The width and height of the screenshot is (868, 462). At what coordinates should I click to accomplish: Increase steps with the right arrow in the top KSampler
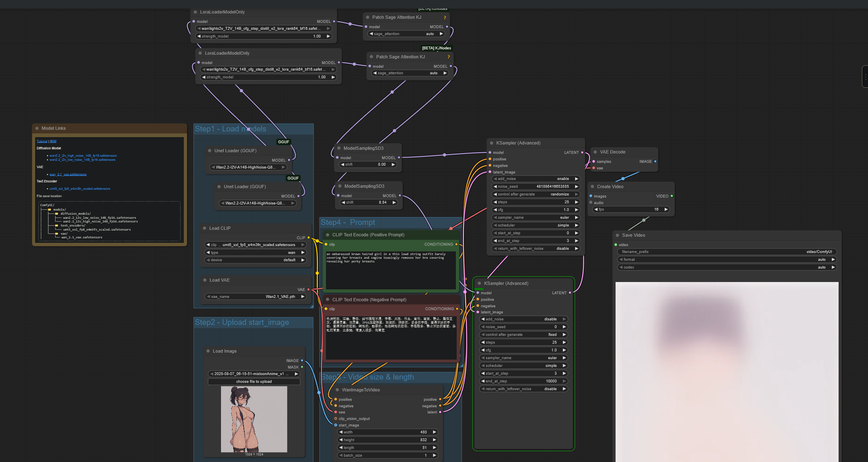tap(576, 202)
